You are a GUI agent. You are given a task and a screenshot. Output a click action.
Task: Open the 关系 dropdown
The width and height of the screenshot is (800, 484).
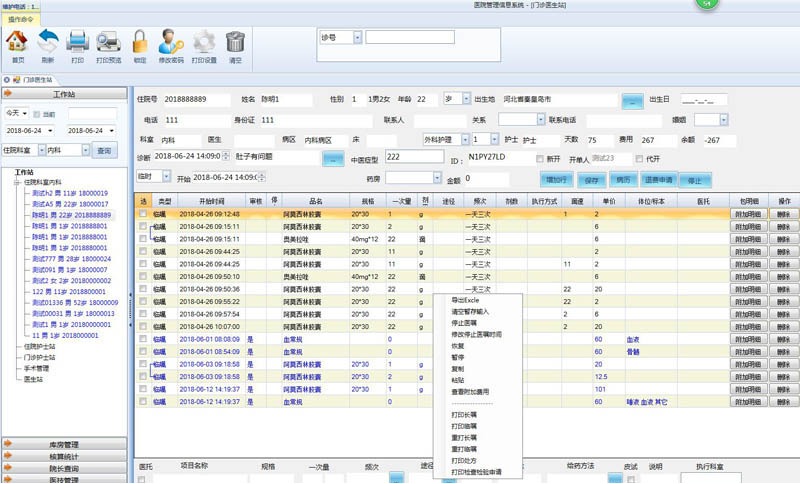541,119
